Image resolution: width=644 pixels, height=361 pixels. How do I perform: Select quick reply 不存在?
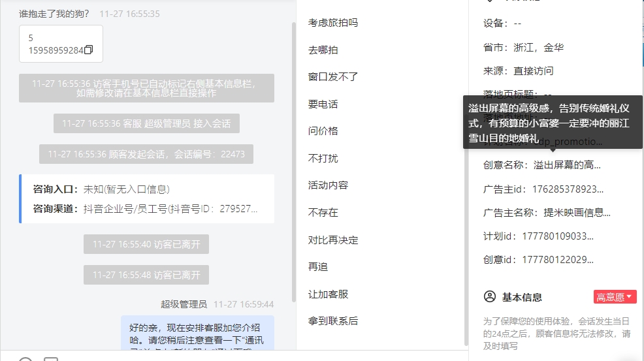[x=323, y=212]
